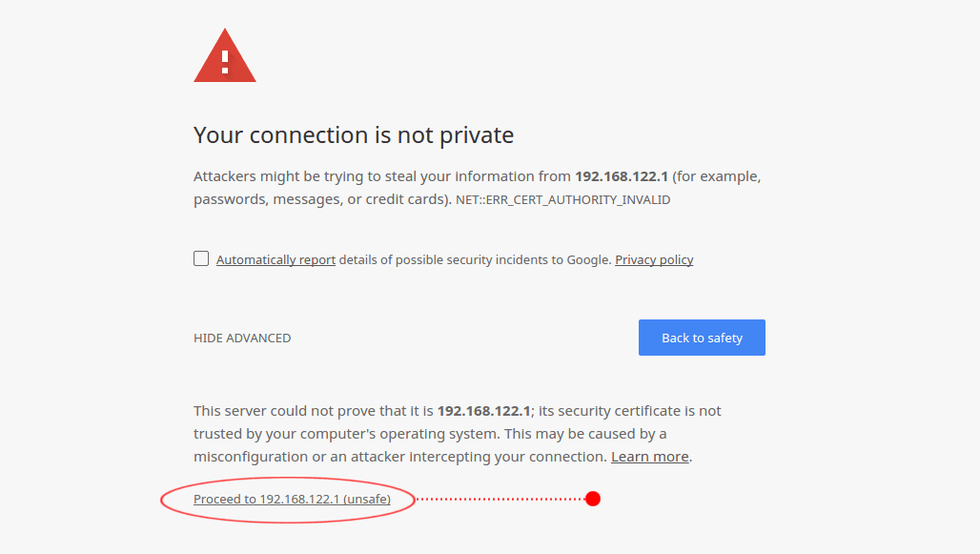Open the "Automatically report" link
980x554 pixels.
pyautogui.click(x=276, y=260)
